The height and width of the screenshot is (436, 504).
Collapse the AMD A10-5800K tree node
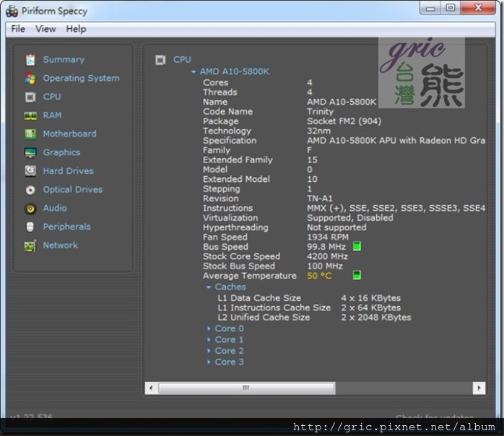tap(194, 72)
